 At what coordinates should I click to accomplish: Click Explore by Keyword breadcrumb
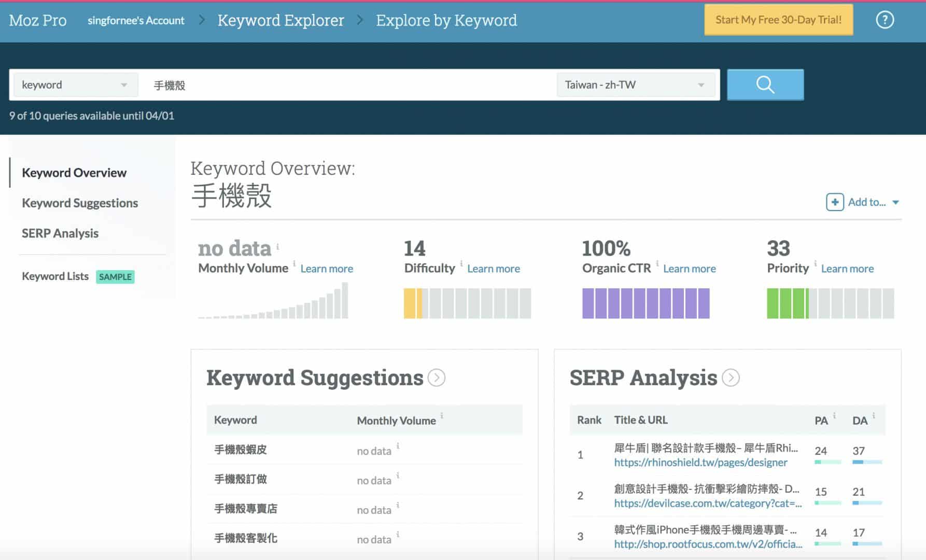click(446, 20)
